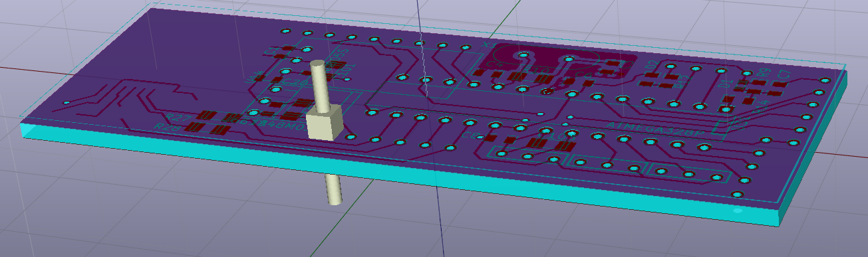Click the ATMEGA328P silkscreen label
Image resolution: width=868 pixels, height=257 pixels.
(x=656, y=128)
